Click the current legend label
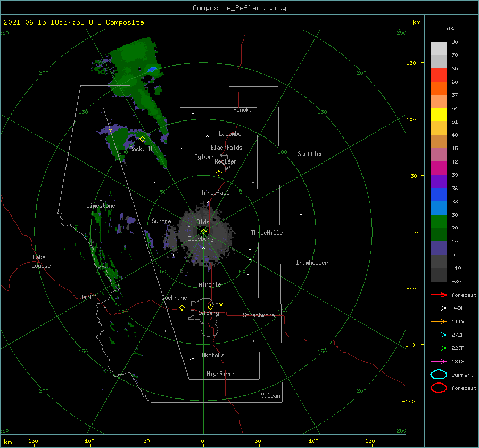479x448 pixels. click(x=462, y=374)
